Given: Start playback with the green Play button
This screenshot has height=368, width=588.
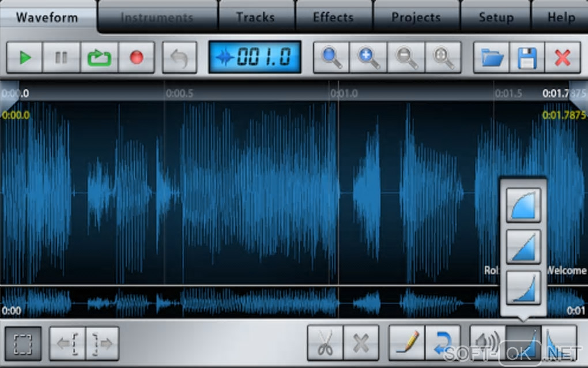Looking at the screenshot, I should (25, 58).
